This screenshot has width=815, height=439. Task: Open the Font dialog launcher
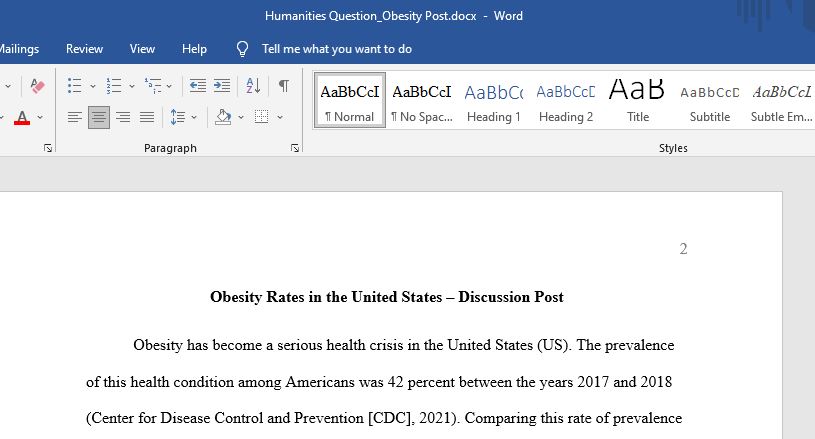point(48,148)
